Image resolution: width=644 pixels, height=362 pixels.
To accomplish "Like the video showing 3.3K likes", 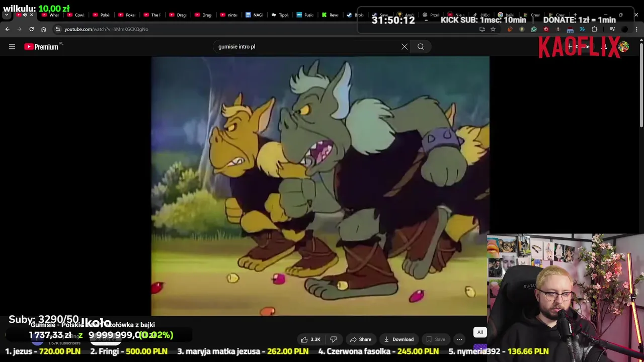I will coord(310,339).
